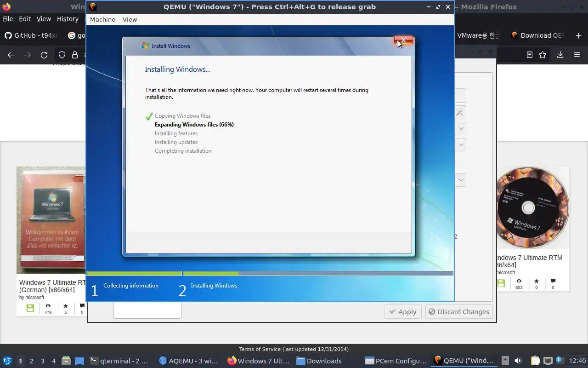Click the taskbar clock showing 12:40

pos(577,361)
